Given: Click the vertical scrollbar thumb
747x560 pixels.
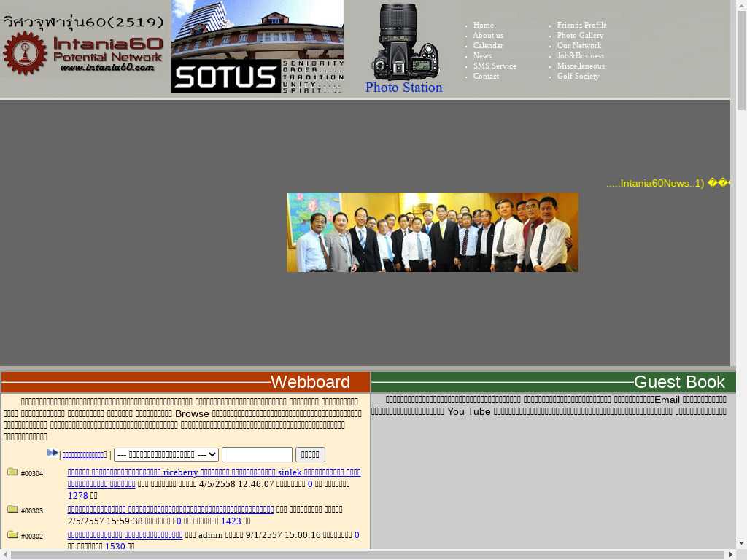Looking at the screenshot, I should coord(742,60).
